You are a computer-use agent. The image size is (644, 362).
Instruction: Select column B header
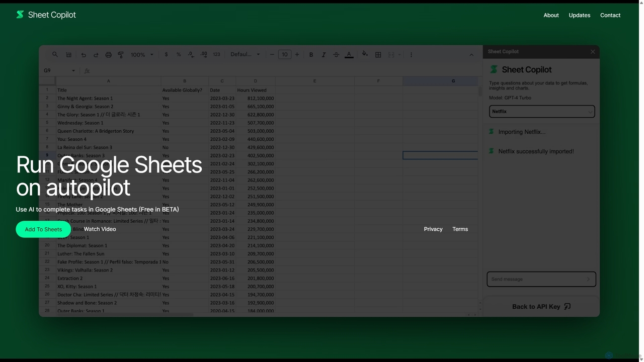pyautogui.click(x=185, y=81)
